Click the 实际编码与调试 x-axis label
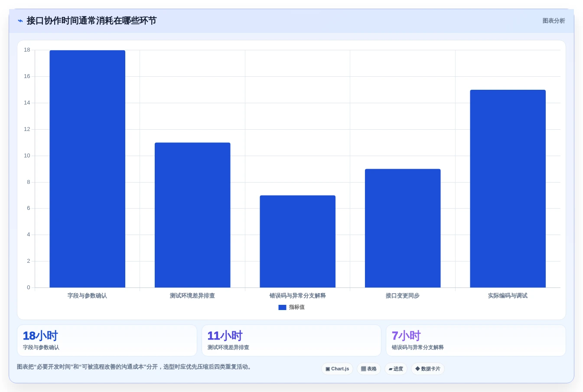The width and height of the screenshot is (583, 392). (508, 296)
